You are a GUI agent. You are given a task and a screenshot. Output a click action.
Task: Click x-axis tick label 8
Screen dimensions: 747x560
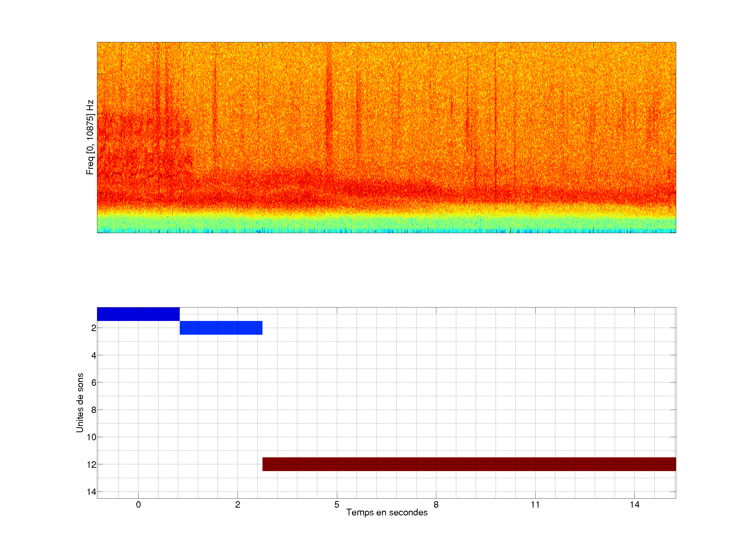coord(436,505)
